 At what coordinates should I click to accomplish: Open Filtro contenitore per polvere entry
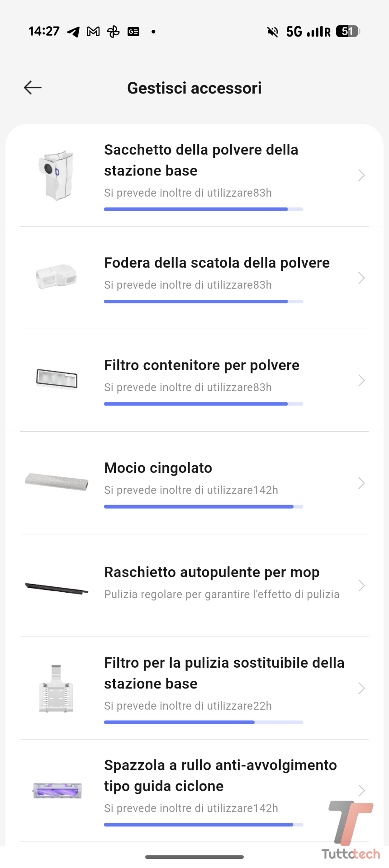pos(202,365)
